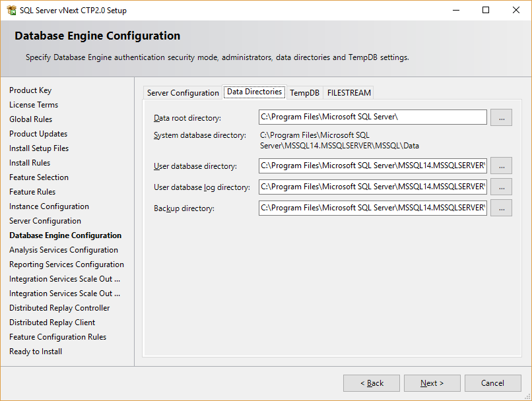Image resolution: width=532 pixels, height=401 pixels.
Task: Maximize the setup window
Action: tap(486, 10)
